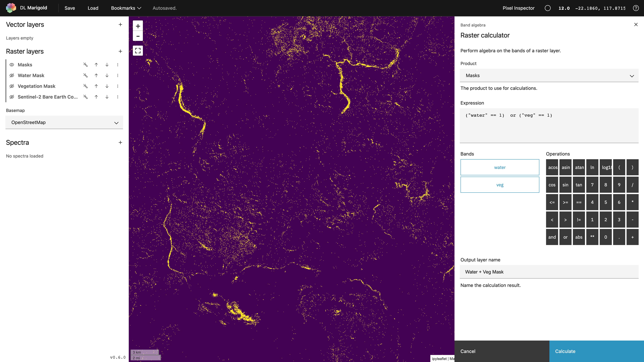The height and width of the screenshot is (362, 644).
Task: Expand the OpenStreetMap basemap dropdown
Action: (x=64, y=122)
